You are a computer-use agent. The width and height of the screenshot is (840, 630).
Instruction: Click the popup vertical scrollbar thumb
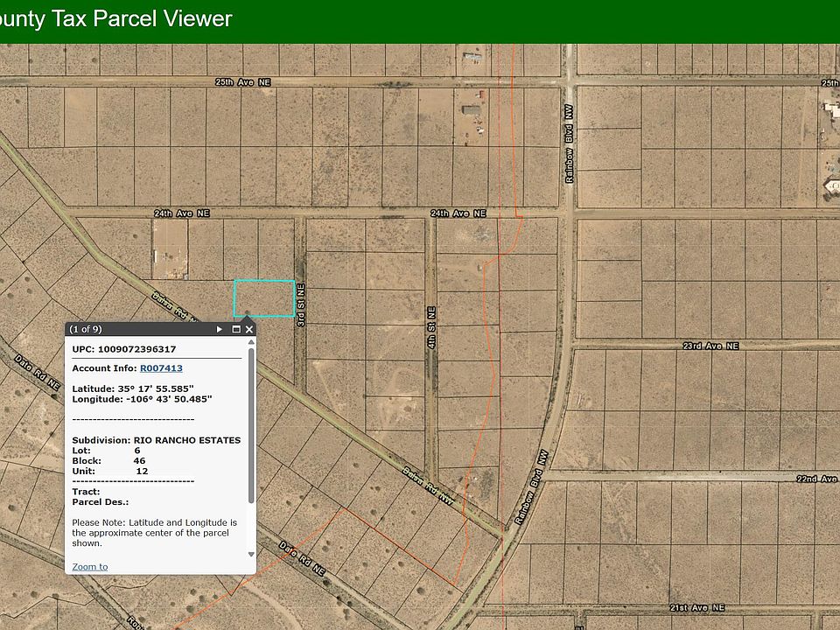(251, 425)
